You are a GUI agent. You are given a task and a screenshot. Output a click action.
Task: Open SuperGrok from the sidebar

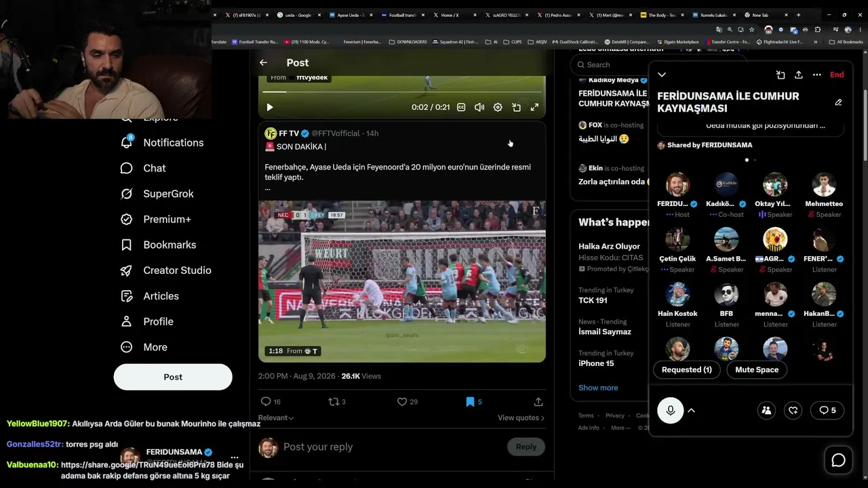[x=157, y=194]
